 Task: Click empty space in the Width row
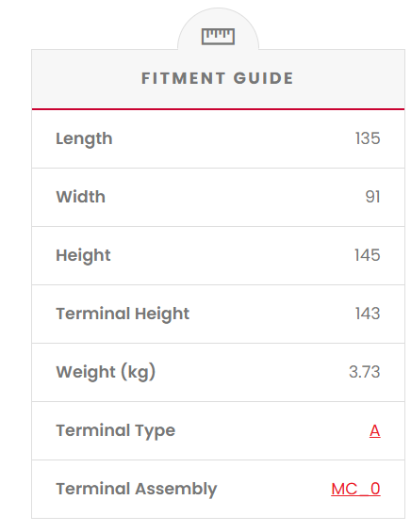coord(235,197)
